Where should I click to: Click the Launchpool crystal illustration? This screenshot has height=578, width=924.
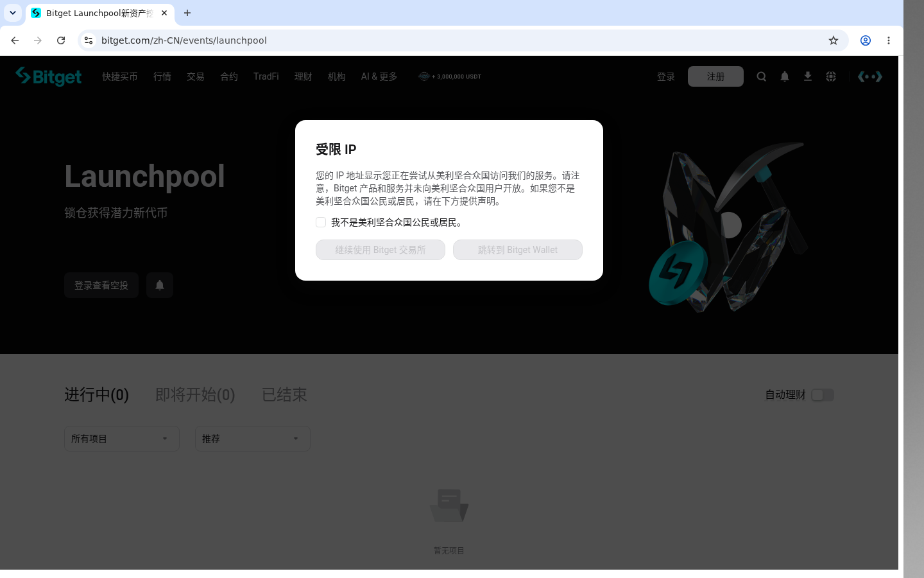728,227
